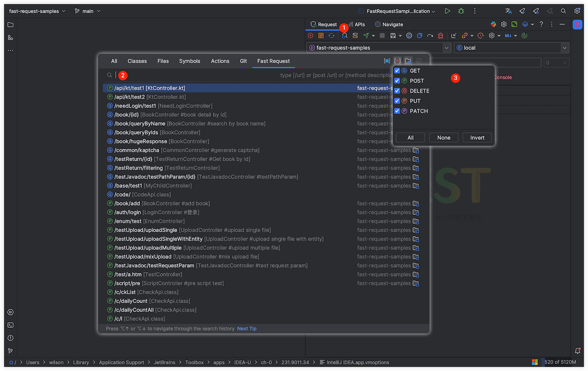Switch to the Classes search tab
The height and width of the screenshot is (371, 588).
[137, 61]
